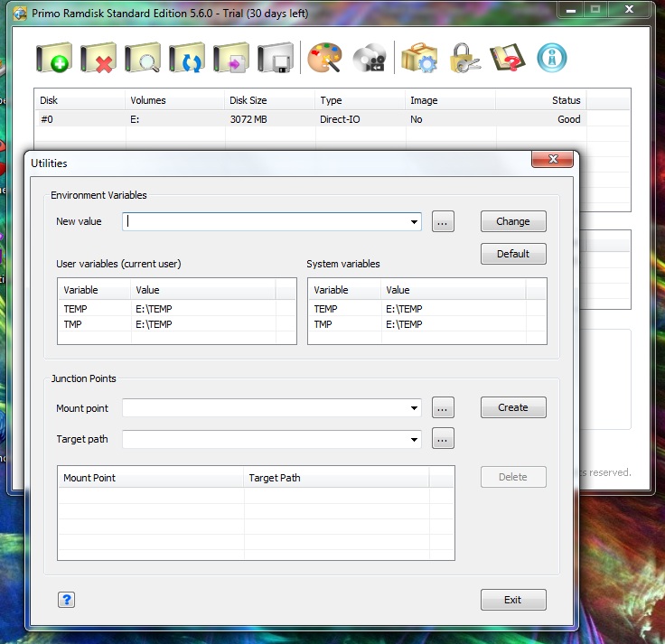This screenshot has width=665, height=644.
Task: Click the browse button next to Target path
Action: click(443, 438)
